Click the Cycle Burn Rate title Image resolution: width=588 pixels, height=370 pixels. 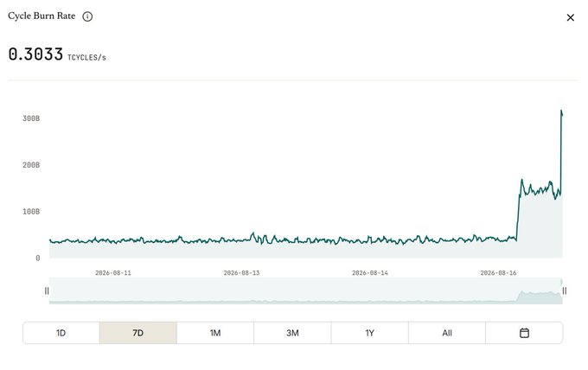coord(42,16)
